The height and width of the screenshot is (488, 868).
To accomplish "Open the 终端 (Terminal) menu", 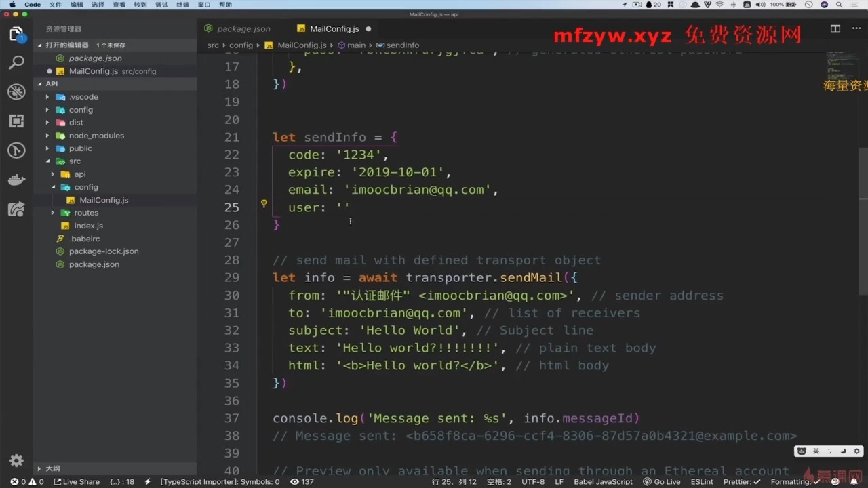I will (x=182, y=5).
